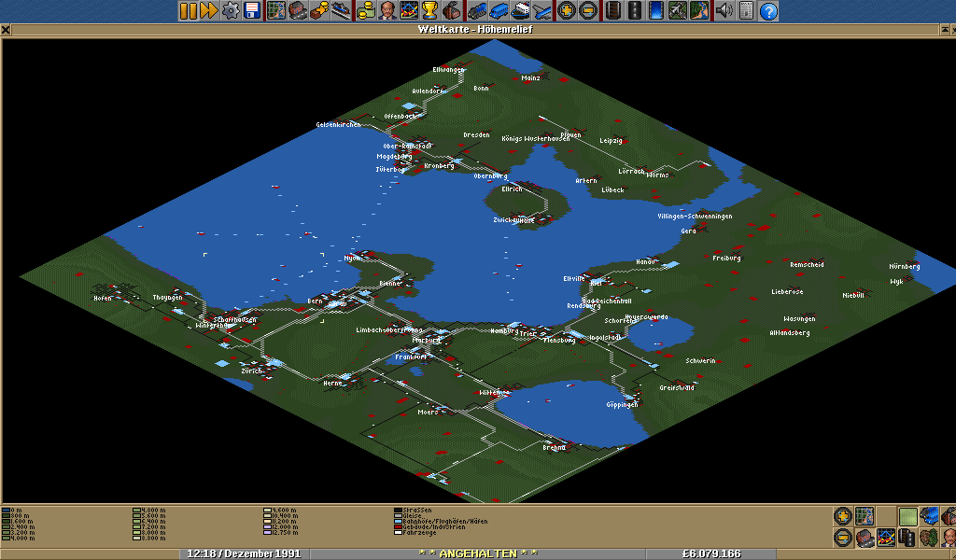Open the aircraft list icon
This screenshot has height=560, width=956.
[x=542, y=11]
